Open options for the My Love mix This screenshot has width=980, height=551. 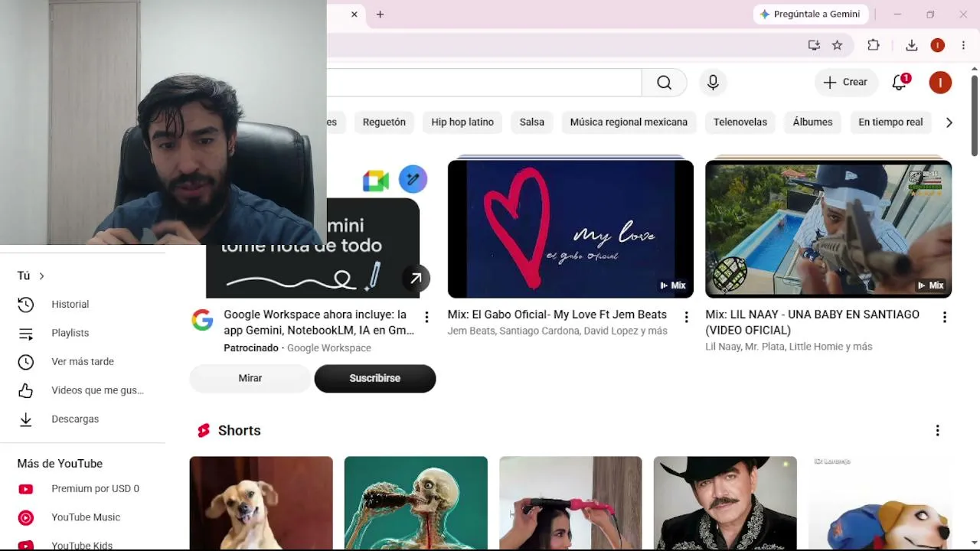686,317
